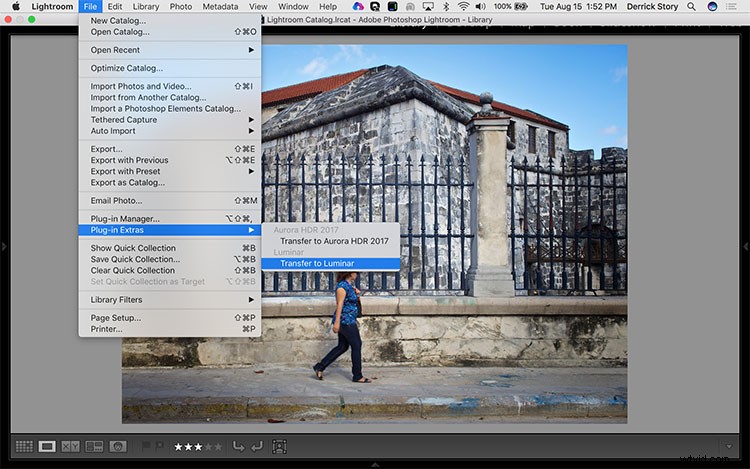Choose Import a Photoshop Elements Catalog...
Viewport: 750px width, 469px height.
coord(170,109)
